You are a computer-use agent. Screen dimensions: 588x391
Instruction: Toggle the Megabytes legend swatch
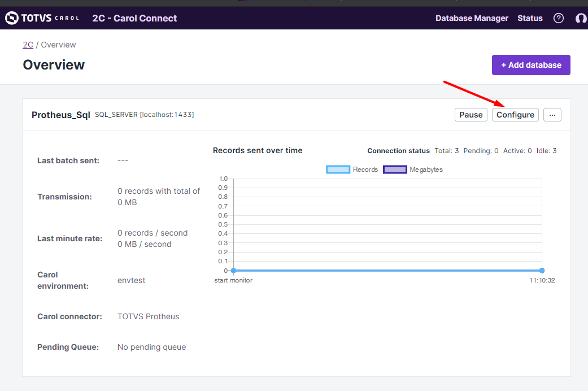click(x=395, y=170)
